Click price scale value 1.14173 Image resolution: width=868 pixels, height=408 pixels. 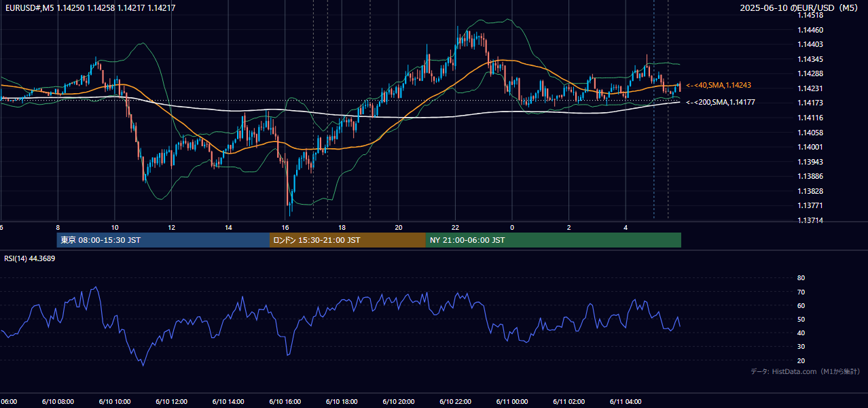pos(811,103)
